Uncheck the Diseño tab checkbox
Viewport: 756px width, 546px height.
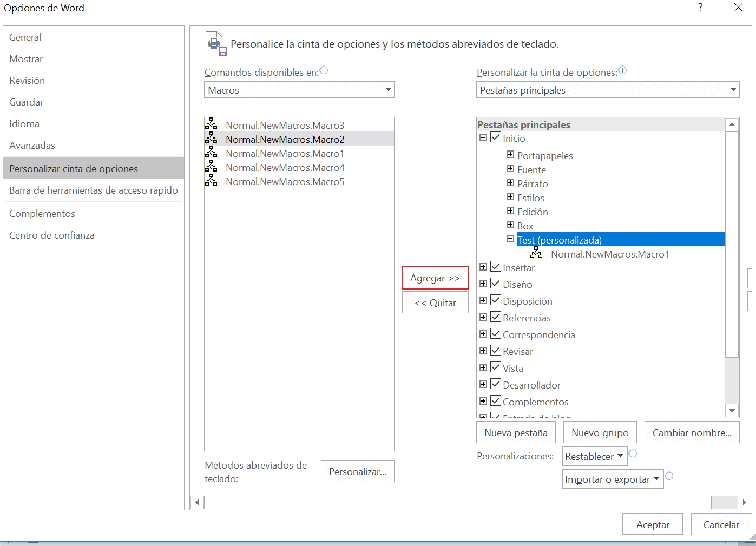coord(496,284)
